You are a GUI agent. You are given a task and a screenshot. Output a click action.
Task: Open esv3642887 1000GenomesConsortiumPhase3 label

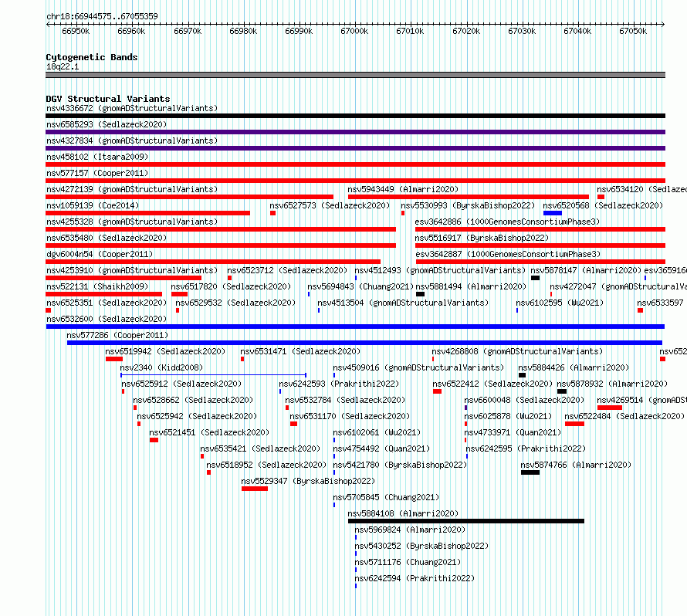508,254
